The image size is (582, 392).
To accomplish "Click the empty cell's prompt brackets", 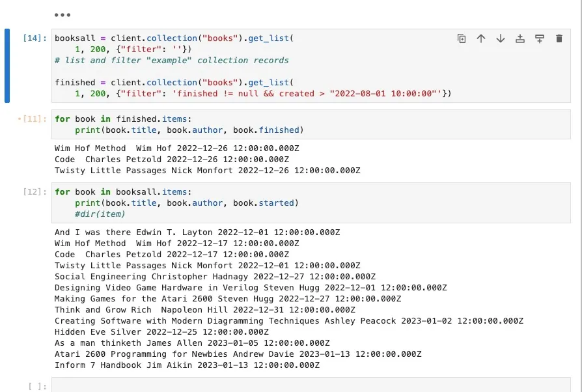I will point(37,386).
